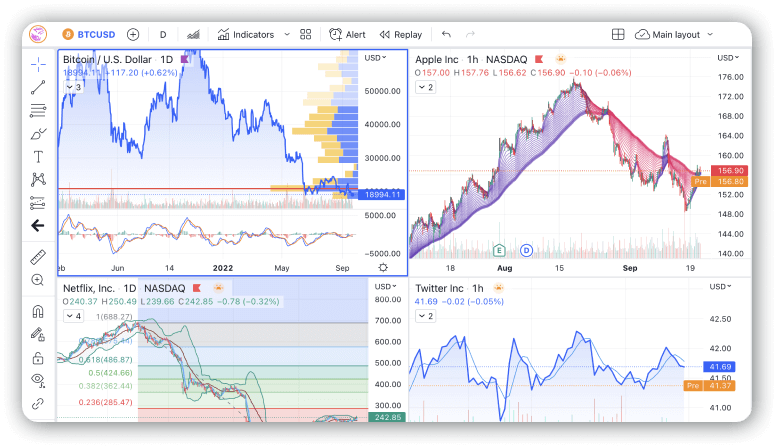Click the Netflix, Inc. chart title

pos(89,288)
